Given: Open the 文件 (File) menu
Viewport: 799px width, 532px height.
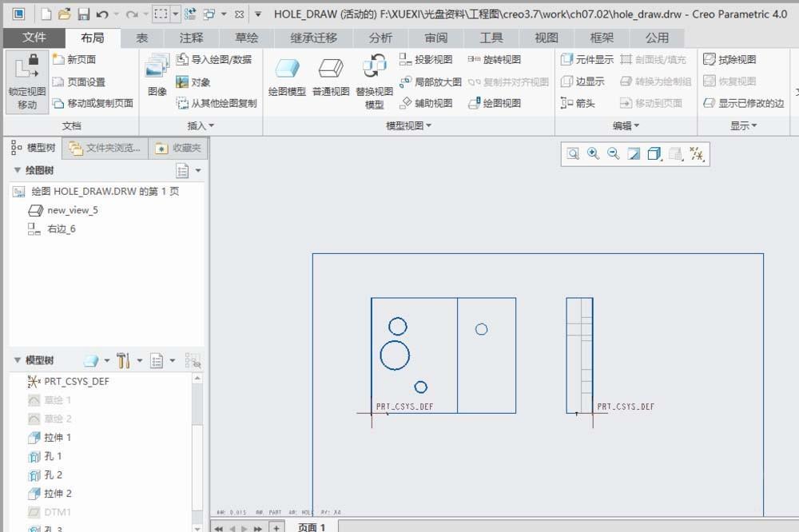Looking at the screenshot, I should [x=33, y=37].
